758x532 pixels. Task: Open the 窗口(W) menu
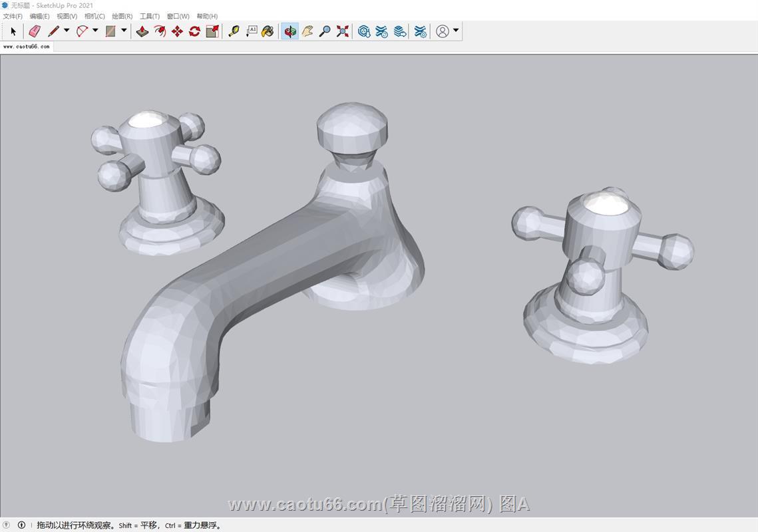[x=178, y=16]
